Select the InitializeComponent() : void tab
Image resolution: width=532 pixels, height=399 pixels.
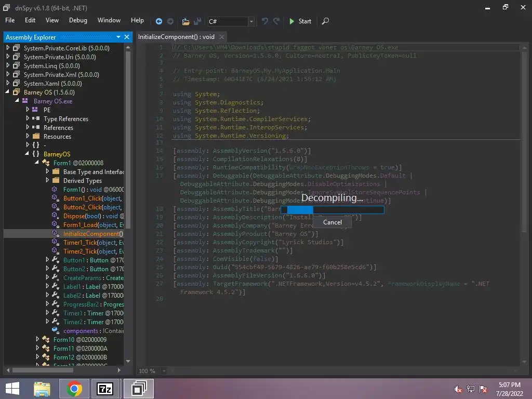(x=176, y=37)
